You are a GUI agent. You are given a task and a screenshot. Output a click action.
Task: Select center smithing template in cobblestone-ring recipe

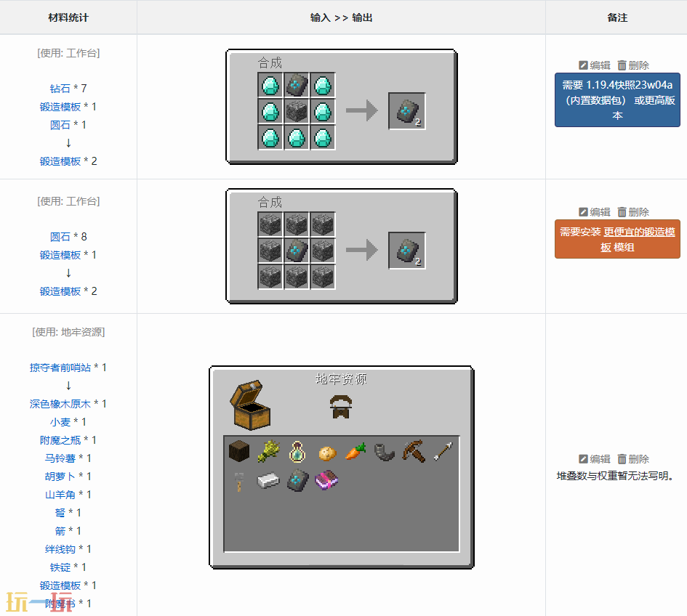297,251
